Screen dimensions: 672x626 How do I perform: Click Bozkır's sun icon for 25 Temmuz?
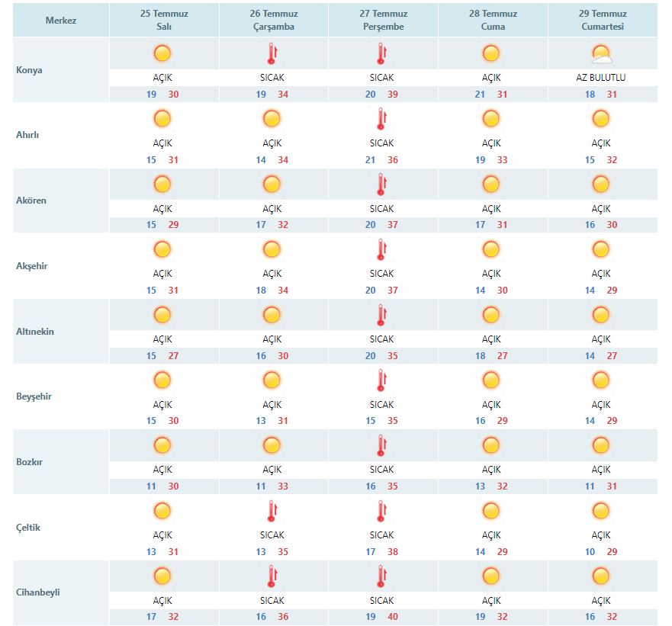[x=162, y=445]
